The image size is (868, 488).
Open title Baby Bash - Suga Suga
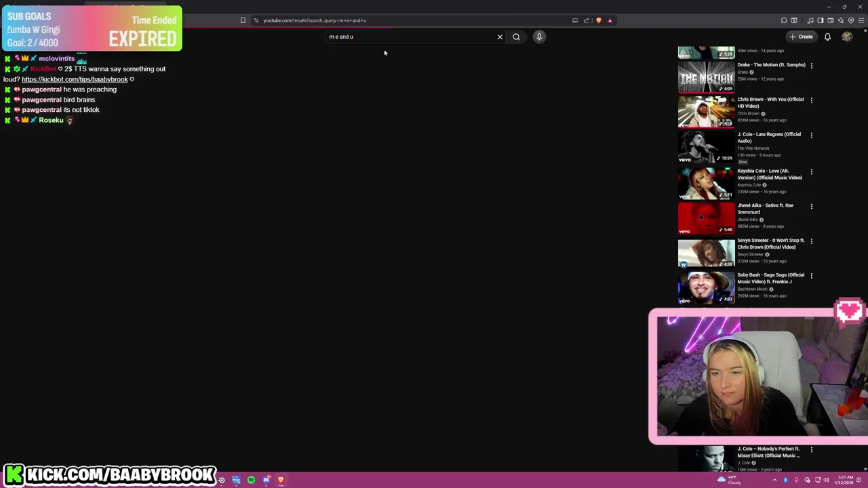[770, 279]
